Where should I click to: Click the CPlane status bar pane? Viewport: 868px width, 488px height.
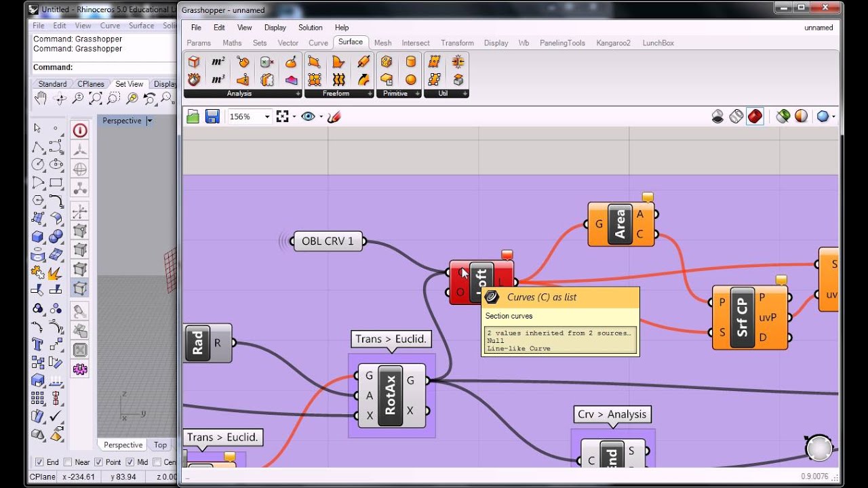tap(44, 477)
